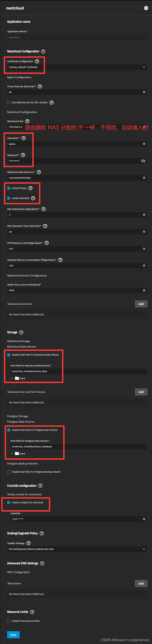The image size is (152, 644).
Task: Show help for Nextcloud host
Action: click(27, 121)
